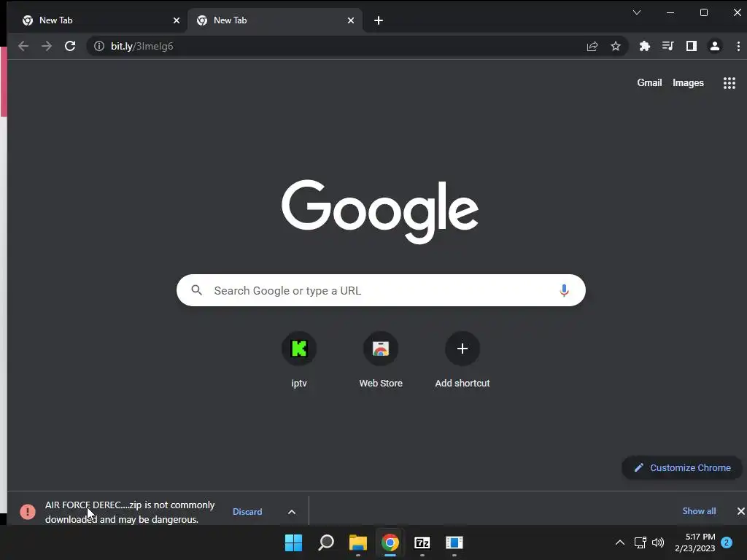Open Gmail link
This screenshot has width=747, height=560.
(649, 83)
